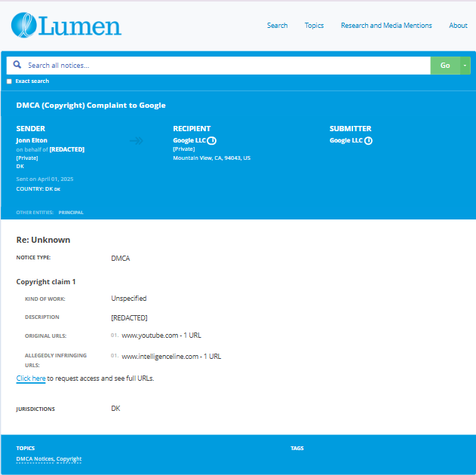Click [REDACTED] principal name under sender
Image resolution: width=476 pixels, height=475 pixels.
[67, 149]
